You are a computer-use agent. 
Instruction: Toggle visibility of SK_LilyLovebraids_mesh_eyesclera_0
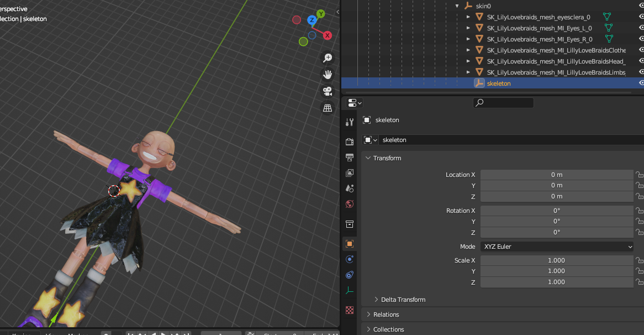click(641, 17)
